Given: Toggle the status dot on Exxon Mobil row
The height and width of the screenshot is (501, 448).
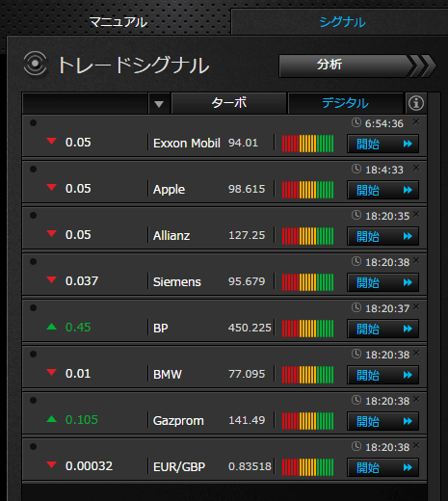Looking at the screenshot, I should pyautogui.click(x=33, y=123).
